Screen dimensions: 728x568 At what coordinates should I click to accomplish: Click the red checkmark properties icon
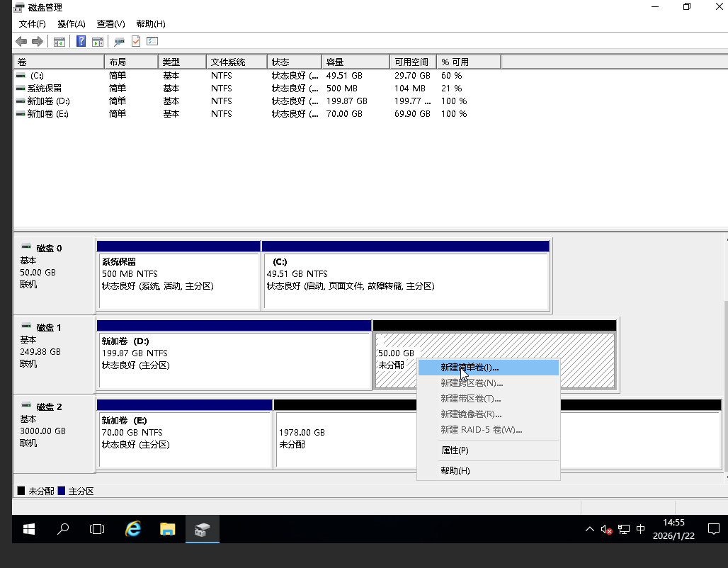click(x=136, y=42)
